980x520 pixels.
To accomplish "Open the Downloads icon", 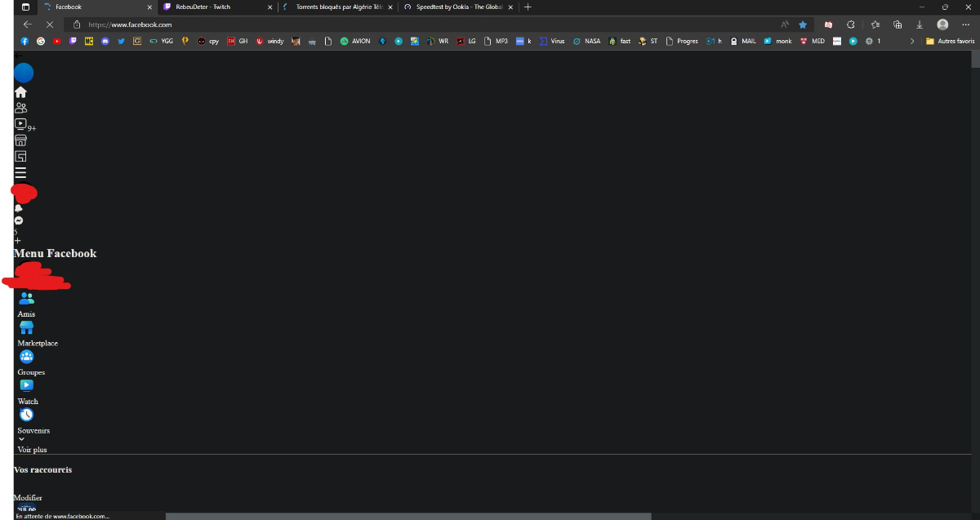I will click(x=920, y=24).
